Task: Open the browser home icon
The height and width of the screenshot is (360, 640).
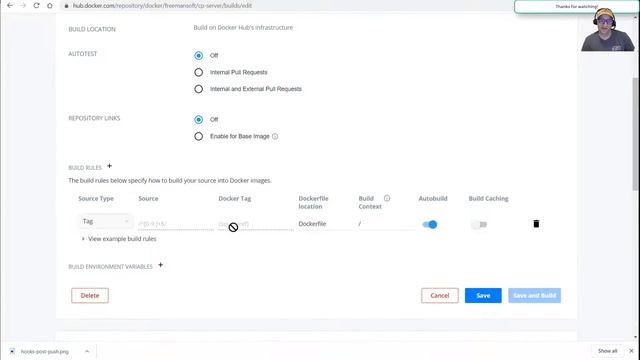Action: [49, 6]
